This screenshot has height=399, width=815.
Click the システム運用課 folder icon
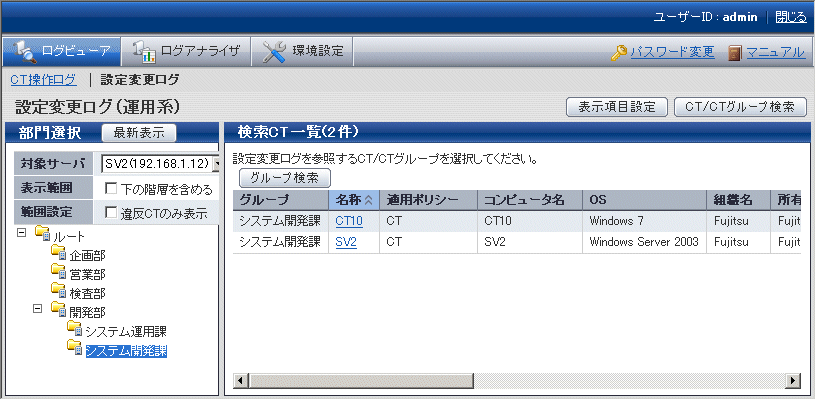[x=75, y=329]
